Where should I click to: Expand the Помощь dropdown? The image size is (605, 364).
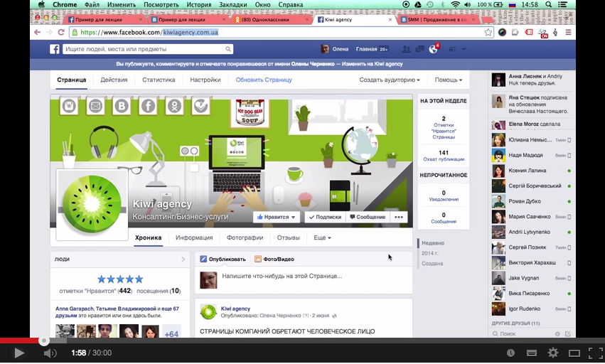(449, 80)
